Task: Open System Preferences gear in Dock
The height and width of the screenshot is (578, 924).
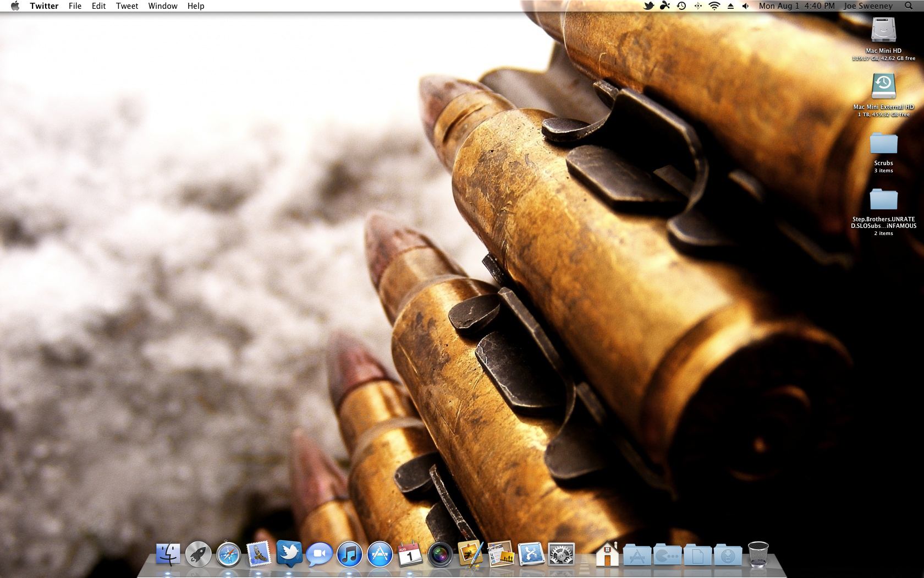Action: click(x=561, y=554)
